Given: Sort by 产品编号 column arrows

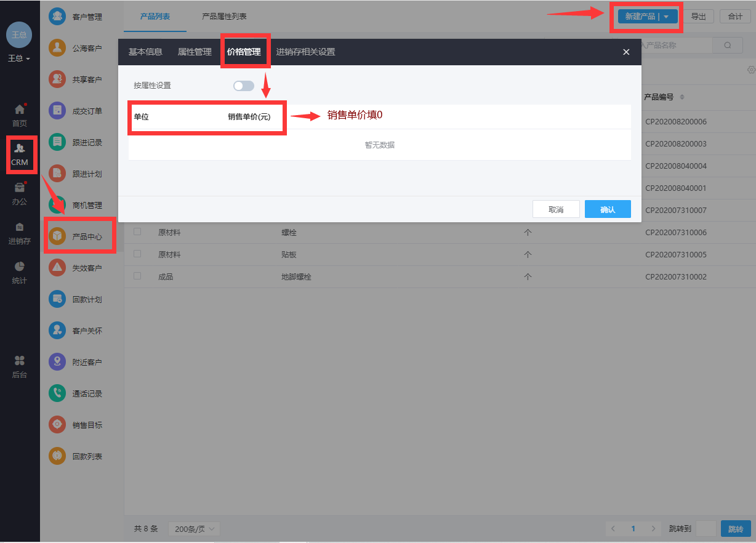Looking at the screenshot, I should click(682, 97).
